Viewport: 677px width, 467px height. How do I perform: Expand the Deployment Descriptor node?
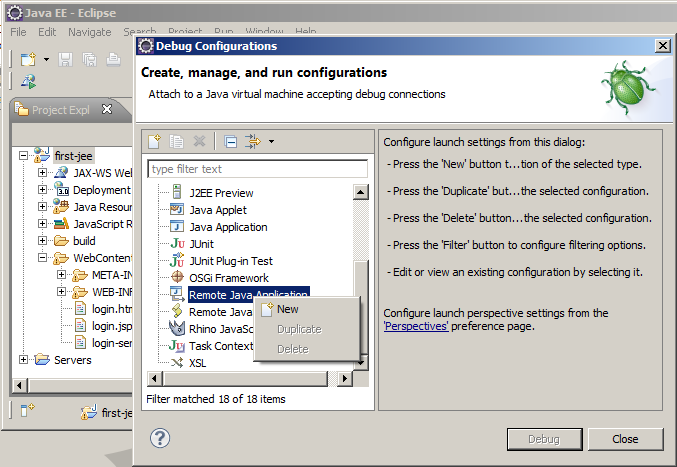click(x=42, y=189)
